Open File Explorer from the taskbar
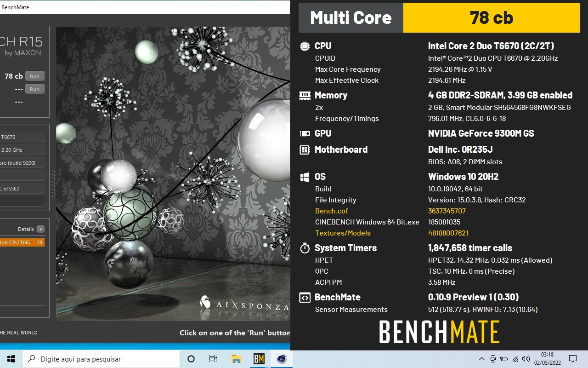This screenshot has height=368, width=588. 237,359
